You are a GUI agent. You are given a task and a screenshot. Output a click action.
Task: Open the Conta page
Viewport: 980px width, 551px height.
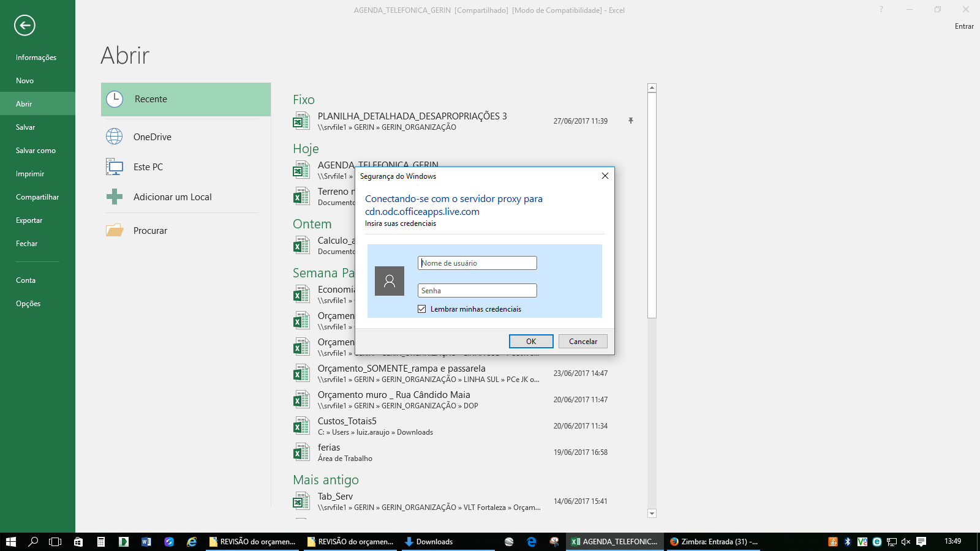coord(26,280)
